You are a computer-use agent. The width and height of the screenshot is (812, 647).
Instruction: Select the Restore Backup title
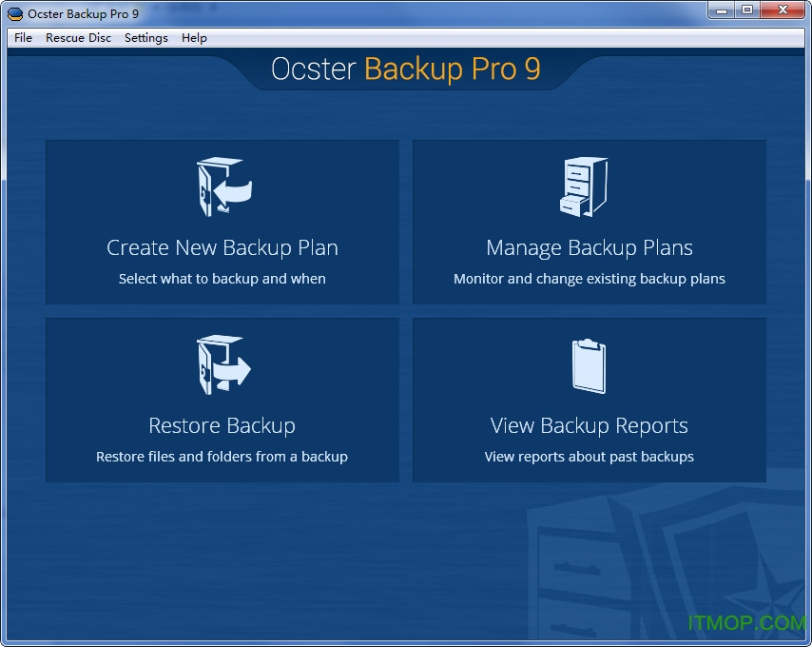[x=222, y=426]
